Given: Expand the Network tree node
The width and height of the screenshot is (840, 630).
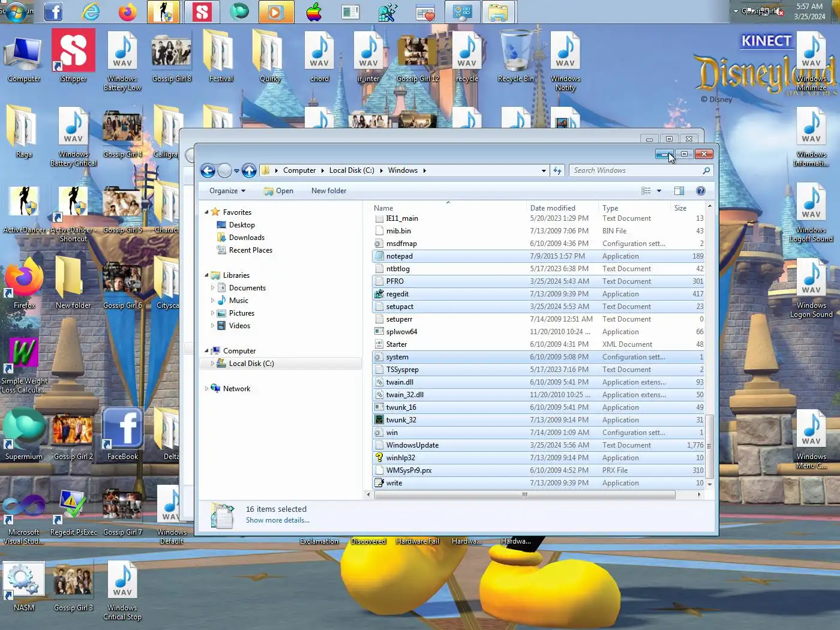Looking at the screenshot, I should 206,389.
